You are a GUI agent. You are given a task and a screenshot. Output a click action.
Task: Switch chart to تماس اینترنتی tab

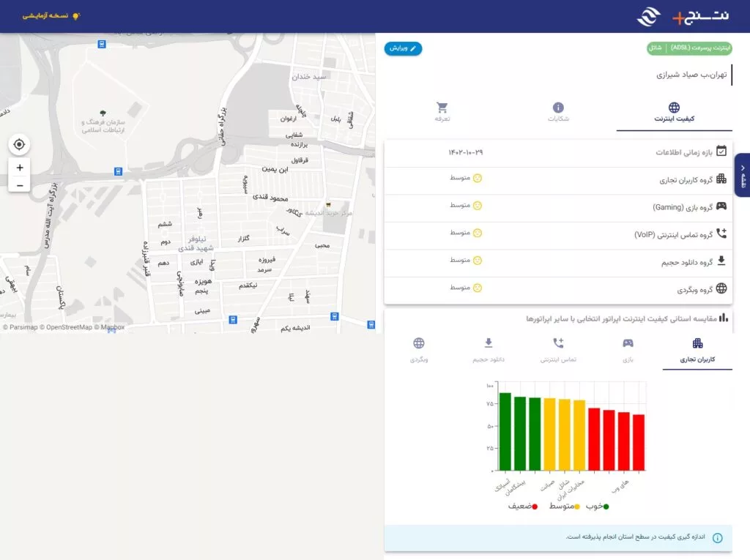coord(558,351)
